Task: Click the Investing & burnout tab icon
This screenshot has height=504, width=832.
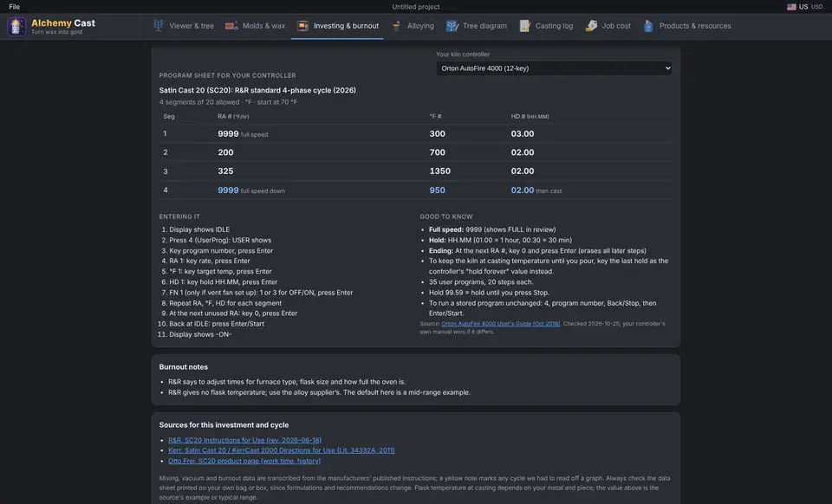Action: point(302,26)
